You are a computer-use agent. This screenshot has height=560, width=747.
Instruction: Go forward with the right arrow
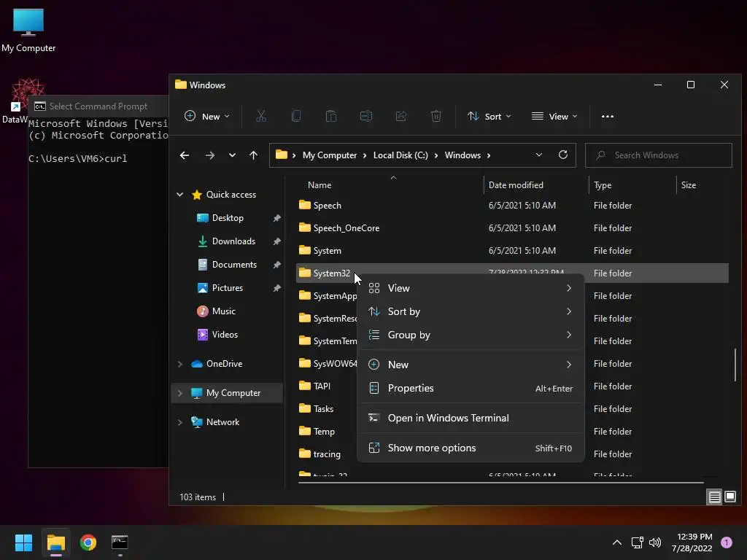coord(209,155)
